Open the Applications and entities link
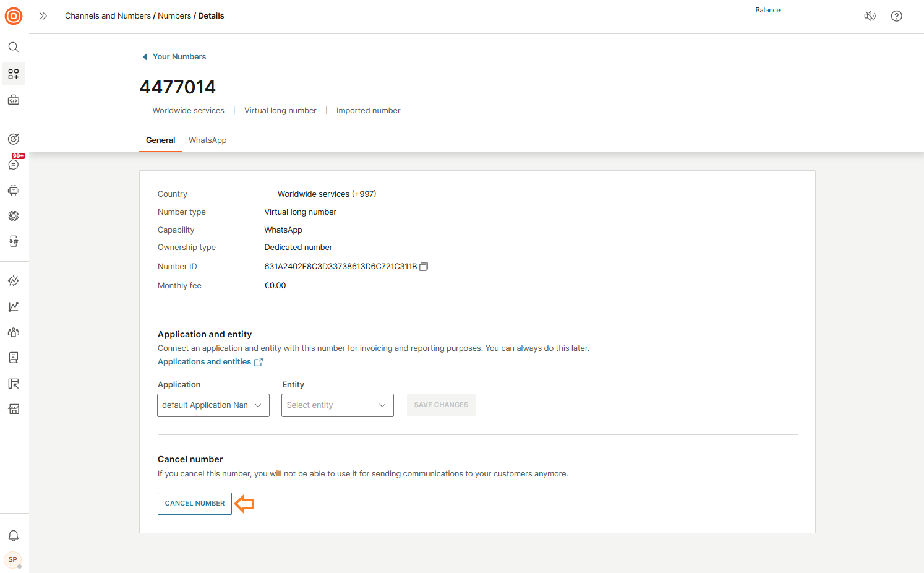This screenshot has width=924, height=573. pyautogui.click(x=204, y=362)
